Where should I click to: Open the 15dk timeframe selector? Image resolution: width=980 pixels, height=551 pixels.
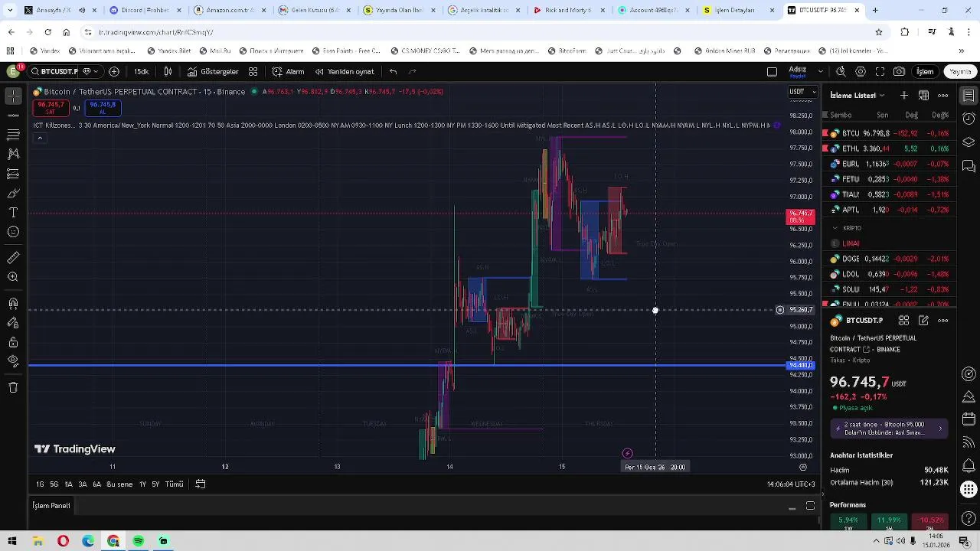pyautogui.click(x=142, y=71)
